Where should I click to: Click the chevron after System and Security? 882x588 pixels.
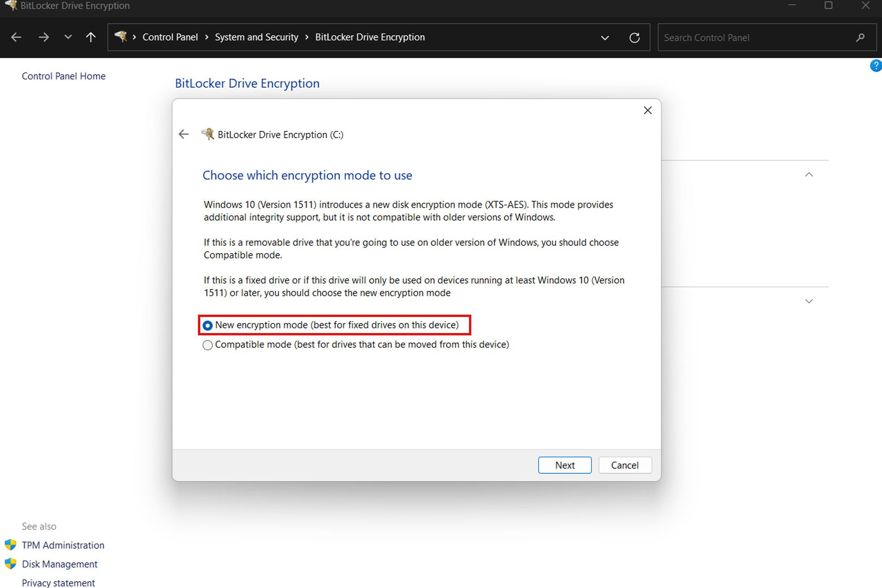[x=307, y=37]
